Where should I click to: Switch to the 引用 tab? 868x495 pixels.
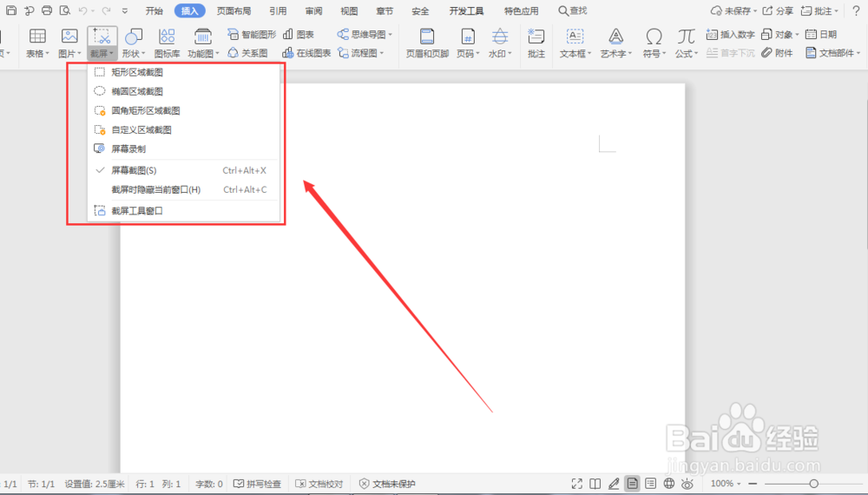pyautogui.click(x=278, y=11)
